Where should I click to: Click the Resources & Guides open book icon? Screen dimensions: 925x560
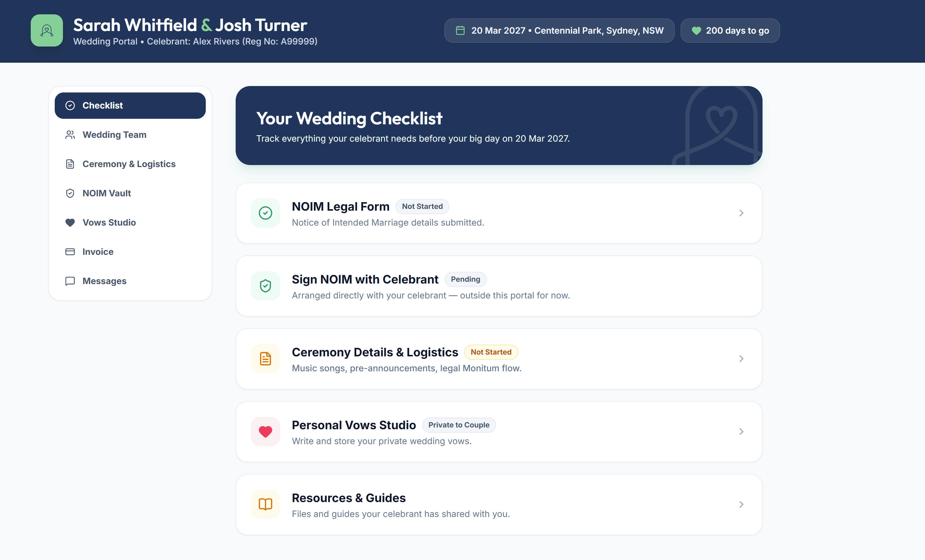[x=265, y=504]
